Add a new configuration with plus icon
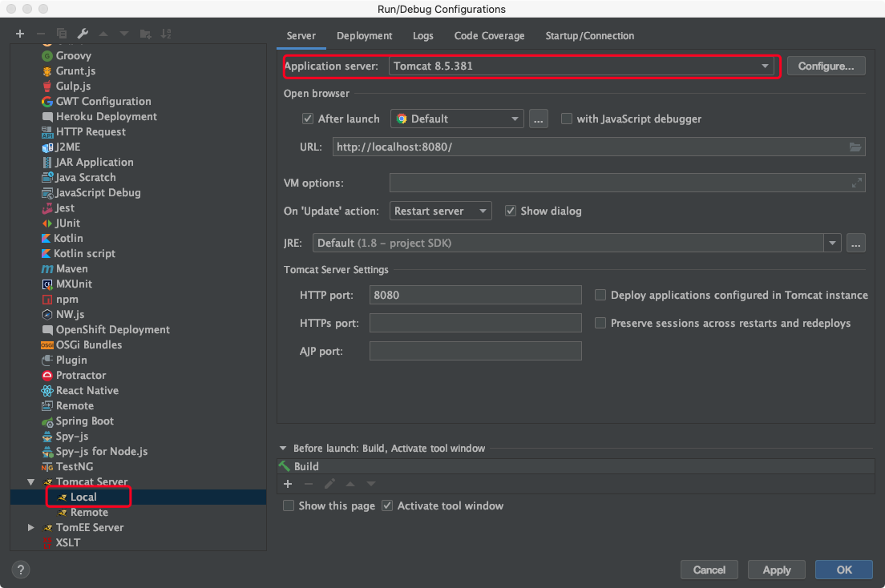This screenshot has width=885, height=588. [20, 34]
